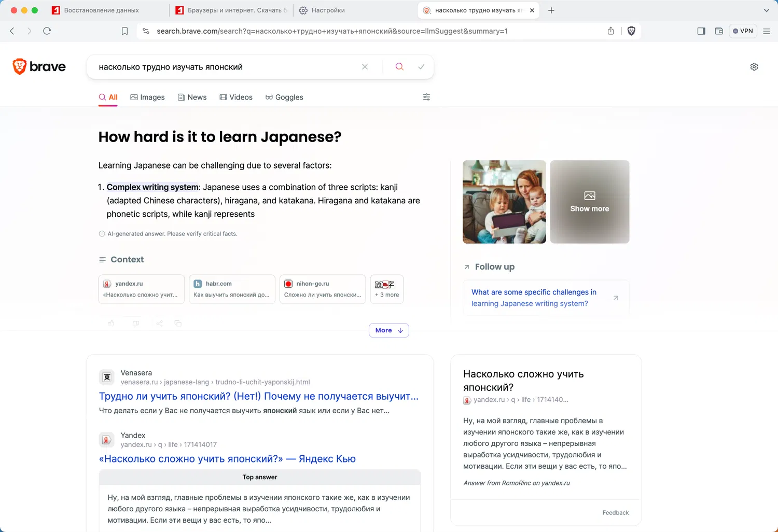778x532 pixels.
Task: Switch to the Goggles tab
Action: [284, 97]
